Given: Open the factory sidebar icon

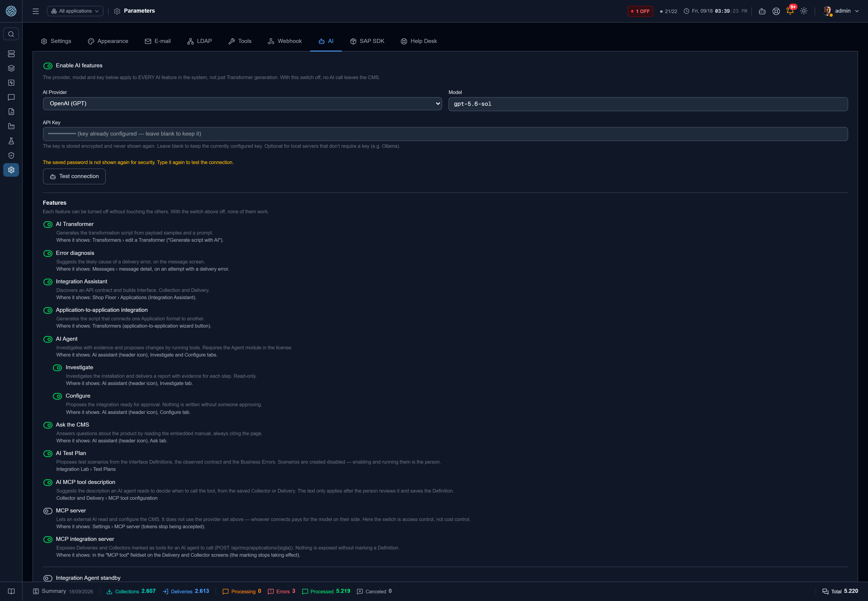Looking at the screenshot, I should tap(11, 126).
